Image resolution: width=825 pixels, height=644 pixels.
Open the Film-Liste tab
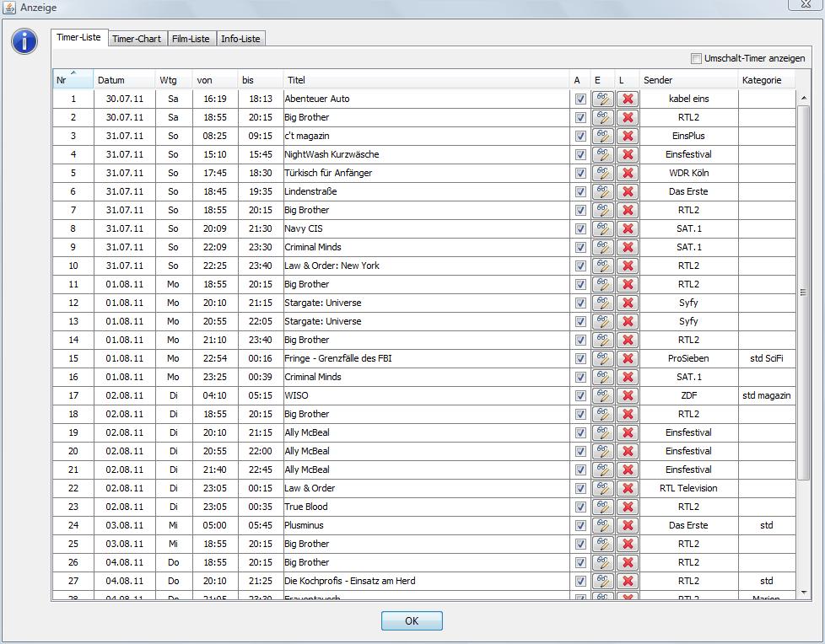pos(191,39)
